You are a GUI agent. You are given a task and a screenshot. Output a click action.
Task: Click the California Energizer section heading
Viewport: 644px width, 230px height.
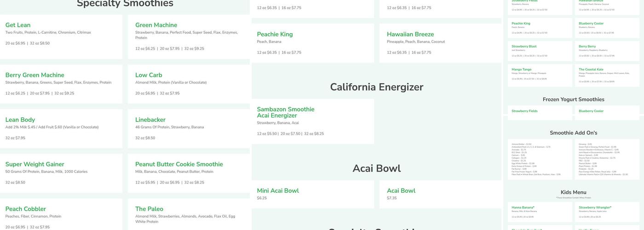[x=376, y=87]
